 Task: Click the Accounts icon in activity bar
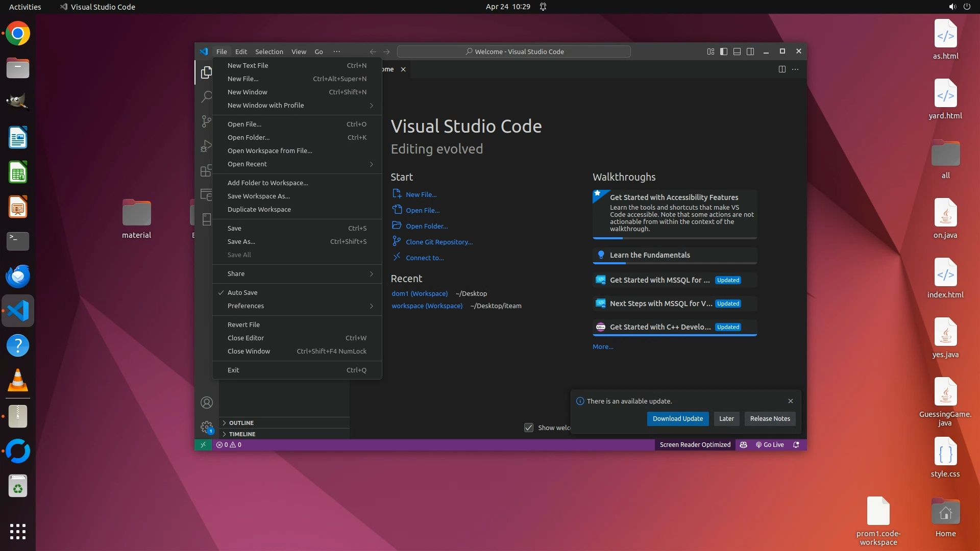click(x=206, y=403)
